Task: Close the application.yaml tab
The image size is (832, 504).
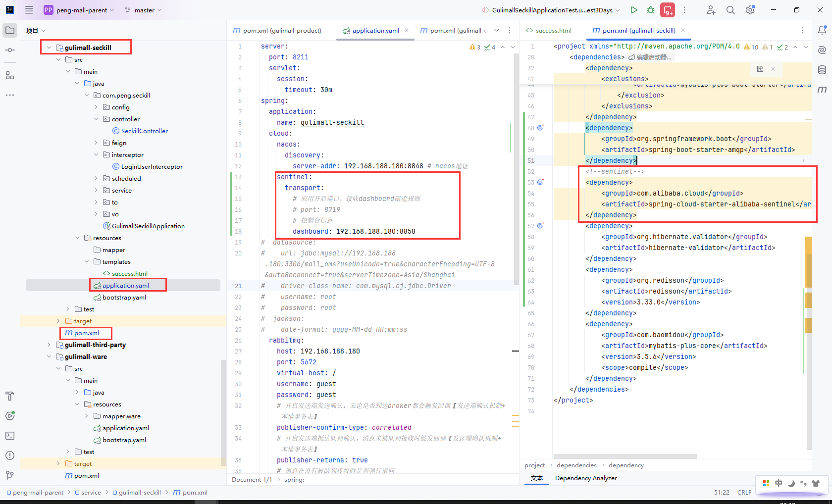Action: 407,30
